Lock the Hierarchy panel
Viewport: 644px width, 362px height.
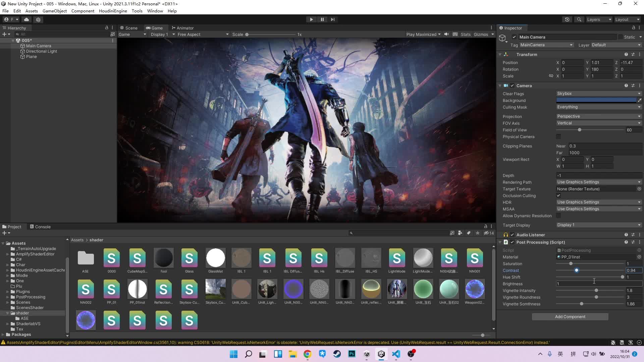pos(107,28)
